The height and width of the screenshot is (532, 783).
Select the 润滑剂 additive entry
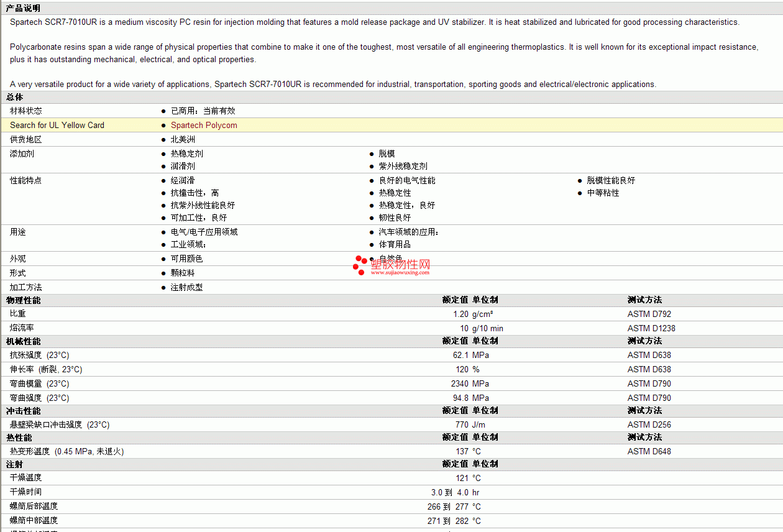pos(183,166)
